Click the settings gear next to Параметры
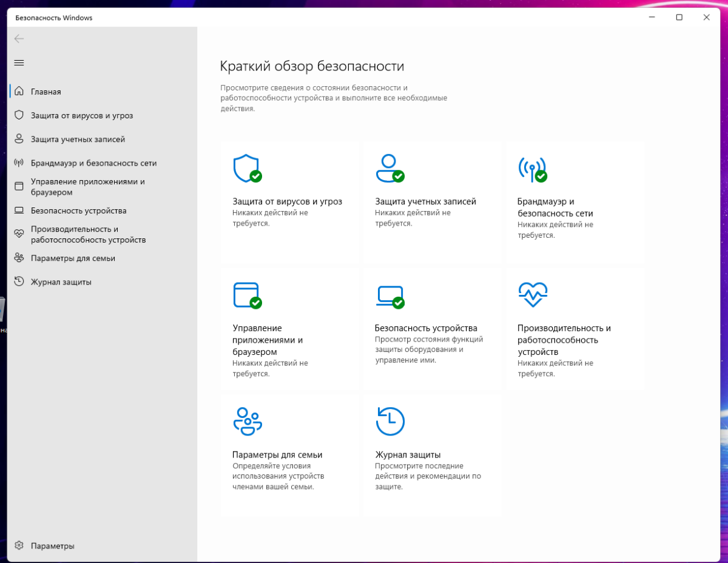The width and height of the screenshot is (728, 563). point(18,545)
